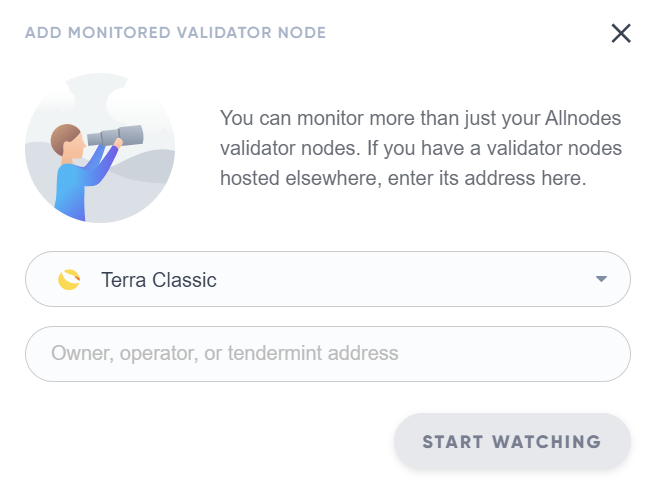Click the person's blue shirt in illustration
The image size is (660, 493).
pos(72,189)
